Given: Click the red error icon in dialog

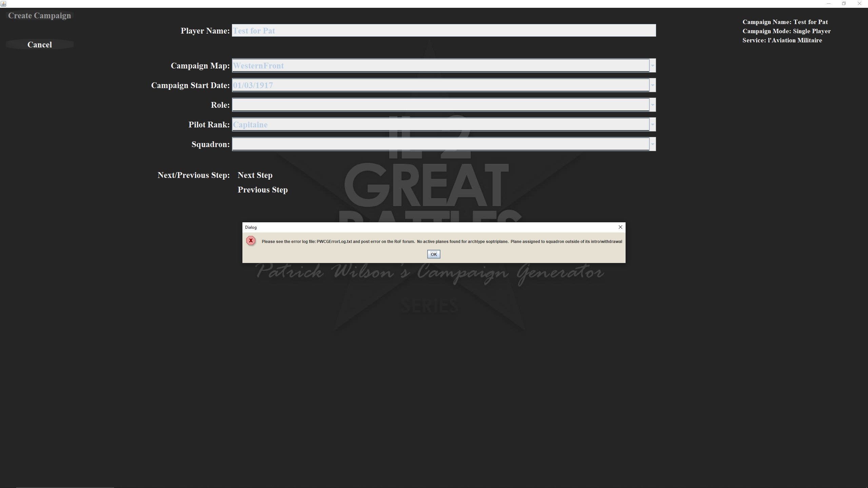Looking at the screenshot, I should (251, 241).
